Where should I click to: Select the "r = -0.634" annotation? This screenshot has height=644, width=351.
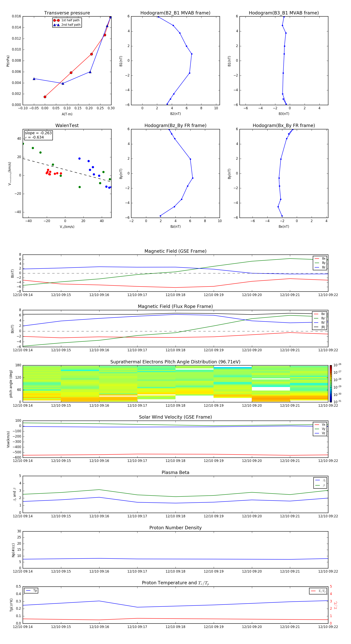(35, 138)
